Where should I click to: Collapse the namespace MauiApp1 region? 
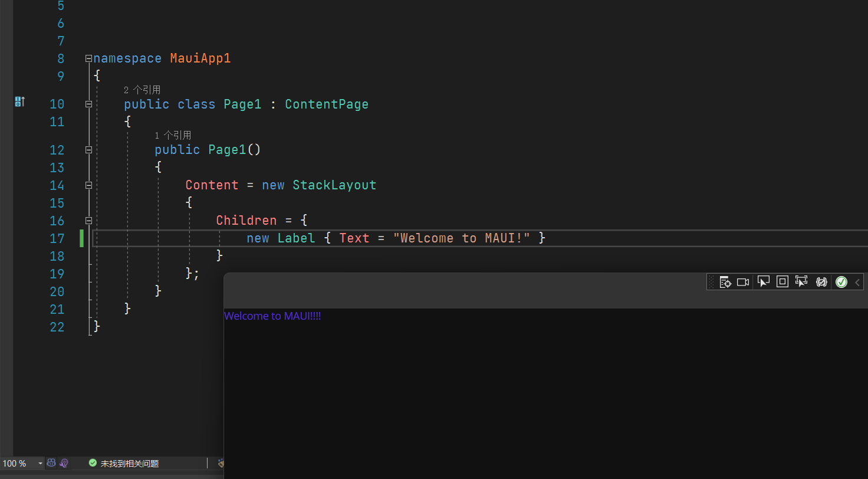(x=88, y=58)
